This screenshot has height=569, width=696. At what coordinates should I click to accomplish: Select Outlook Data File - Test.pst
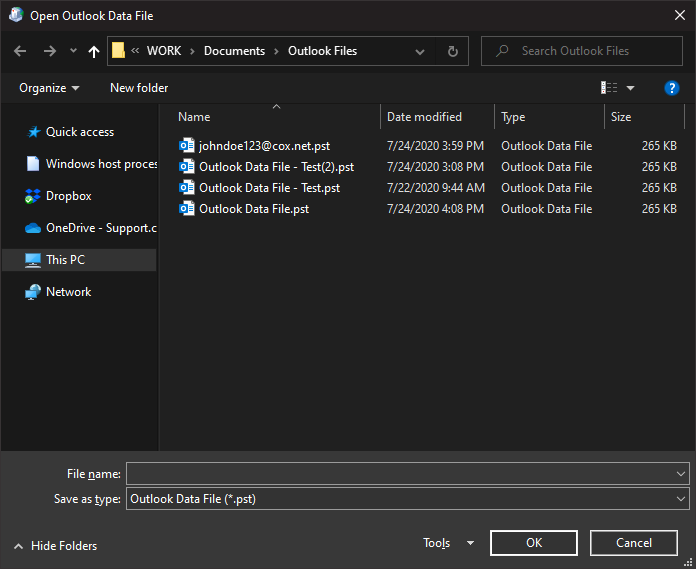269,188
